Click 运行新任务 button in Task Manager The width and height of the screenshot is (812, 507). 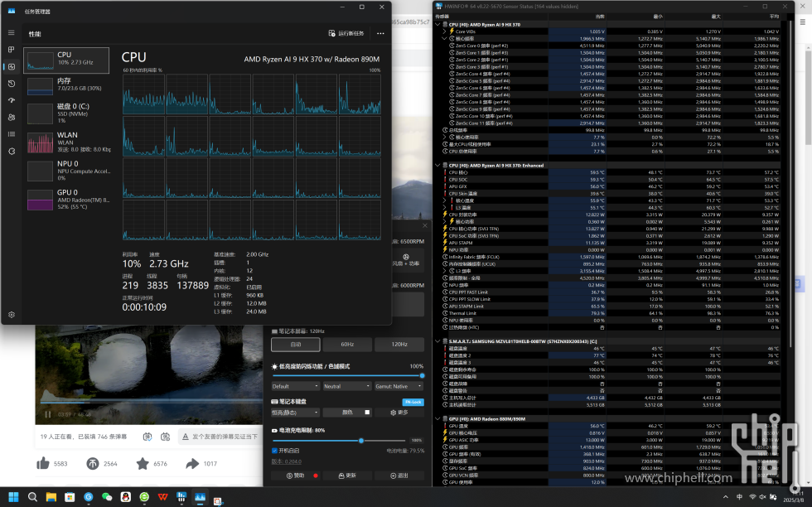pos(346,34)
